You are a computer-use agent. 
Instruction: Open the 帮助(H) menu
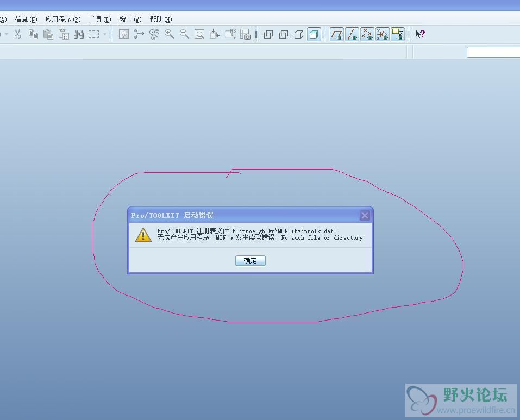click(x=160, y=20)
